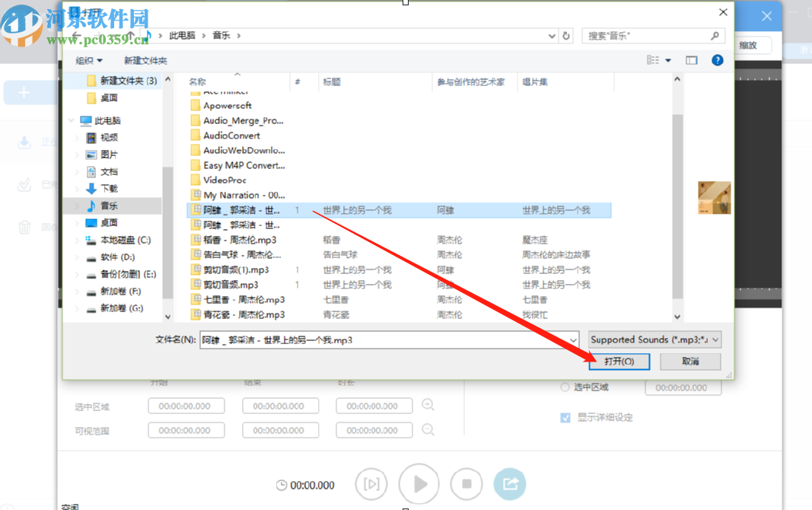This screenshot has width=812, height=510.
Task: Toggle the preview pane in the file dialog
Action: click(691, 60)
